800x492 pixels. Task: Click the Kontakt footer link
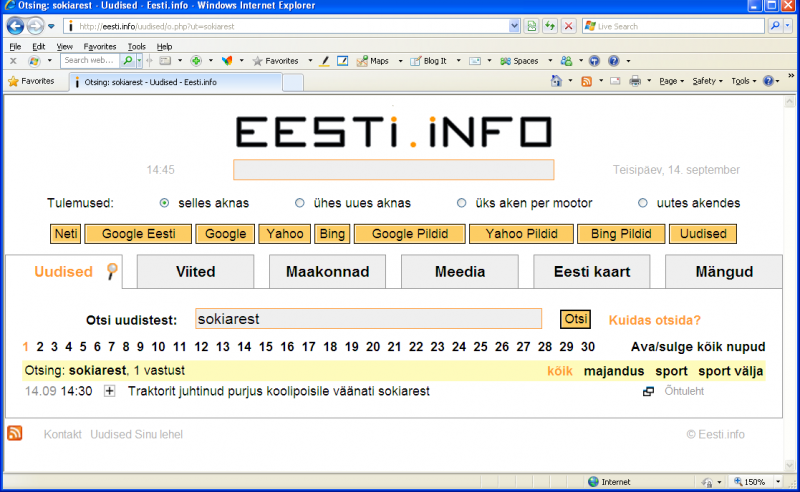[62, 434]
